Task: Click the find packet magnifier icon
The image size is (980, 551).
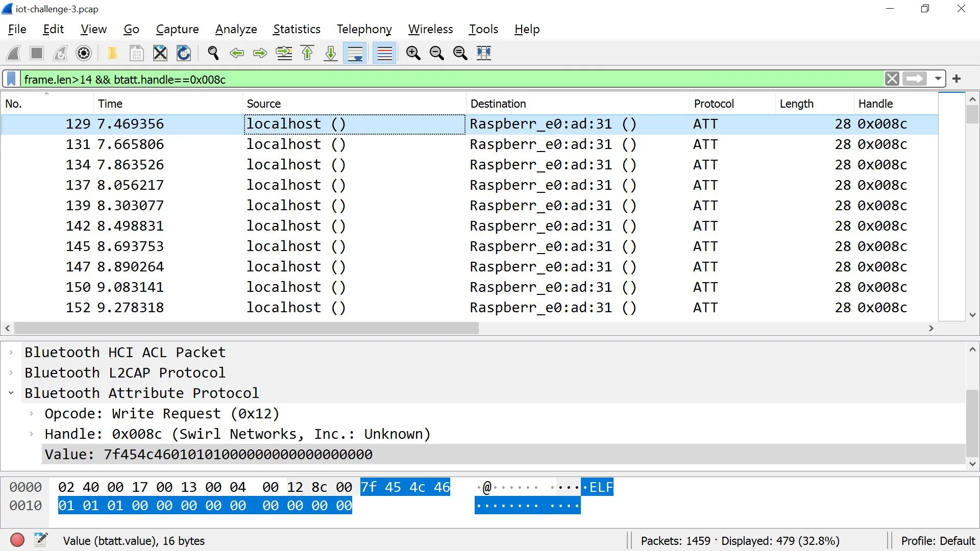Action: pyautogui.click(x=213, y=53)
